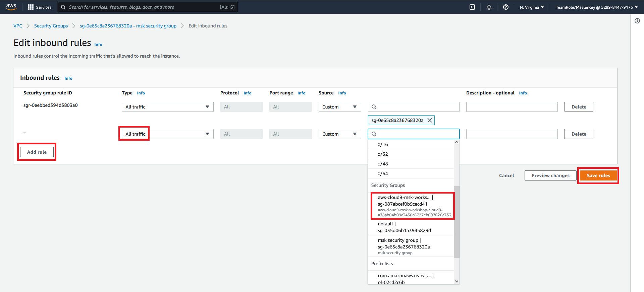This screenshot has width=644, height=292.
Task: Open the info panel icon on the right edge
Action: click(x=637, y=21)
